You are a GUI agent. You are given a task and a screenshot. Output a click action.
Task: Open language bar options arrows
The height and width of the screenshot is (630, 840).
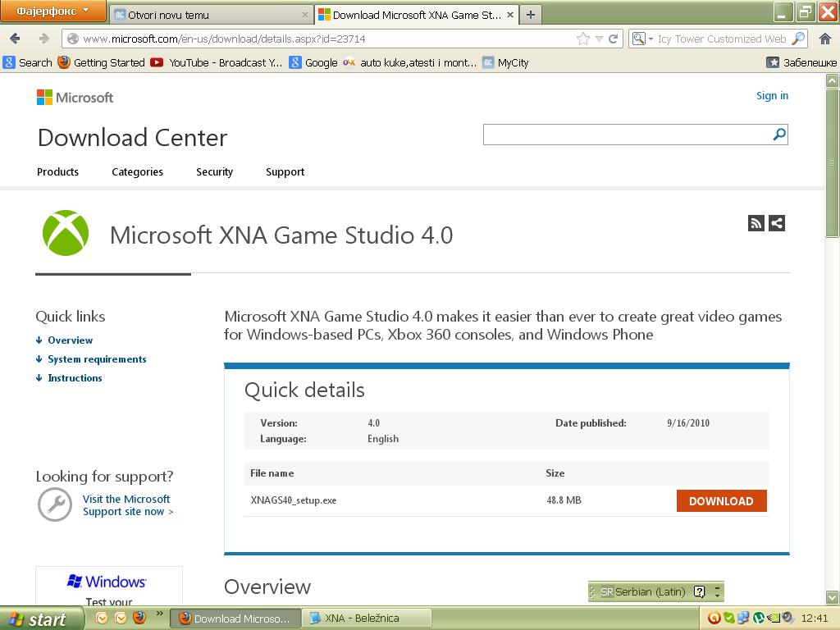[717, 591]
